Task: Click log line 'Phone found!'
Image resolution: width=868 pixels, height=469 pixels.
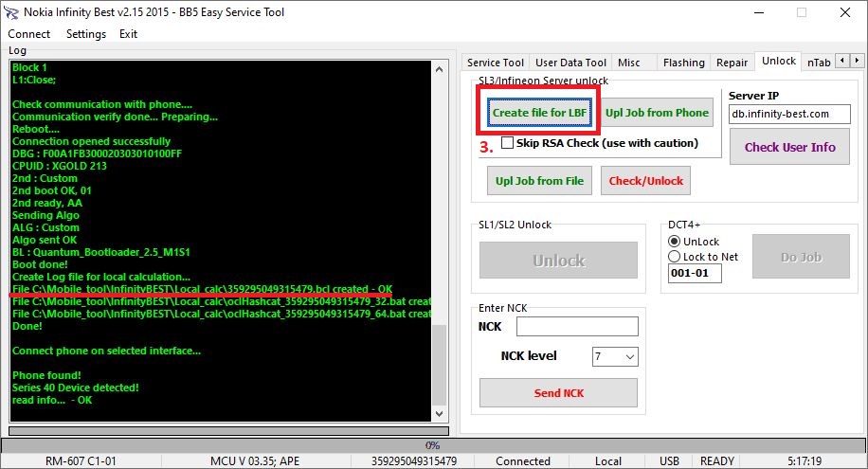Action: point(46,375)
